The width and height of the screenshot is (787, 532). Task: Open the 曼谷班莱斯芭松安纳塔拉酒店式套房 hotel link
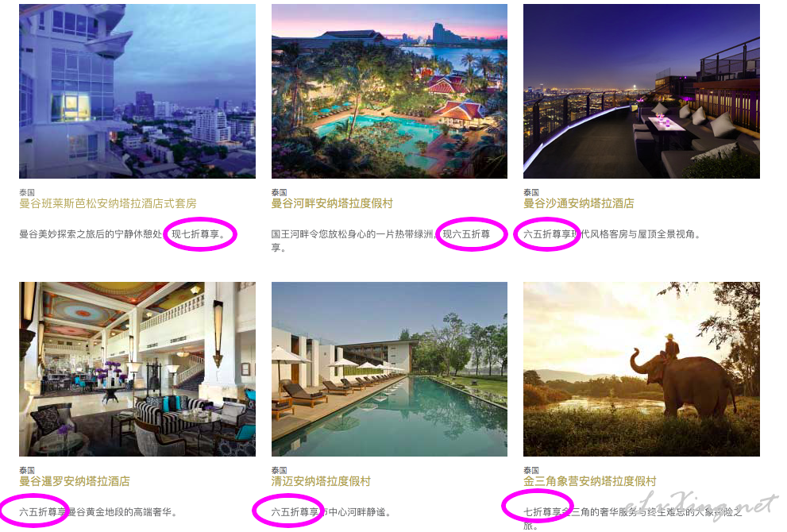click(107, 204)
